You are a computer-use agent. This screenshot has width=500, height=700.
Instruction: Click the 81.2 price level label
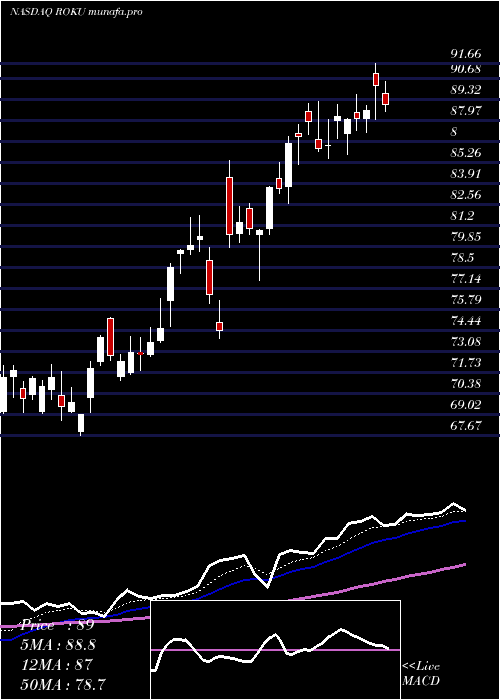click(462, 216)
